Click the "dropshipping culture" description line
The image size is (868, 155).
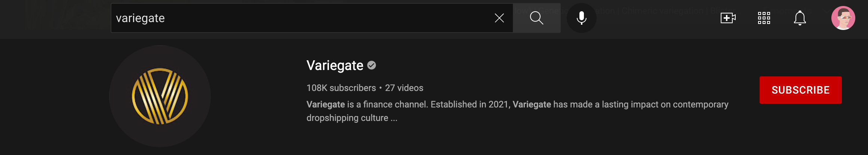347,118
